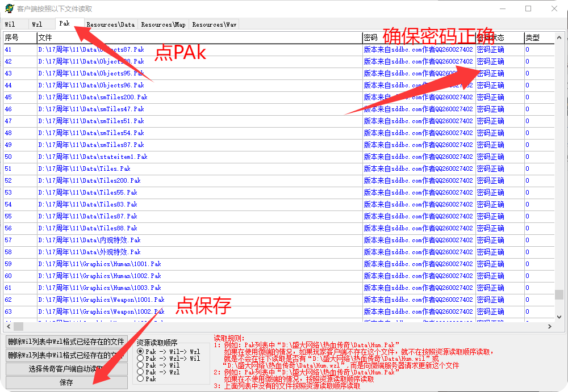Click the horizontal scrollbar left arrow

(9, 327)
